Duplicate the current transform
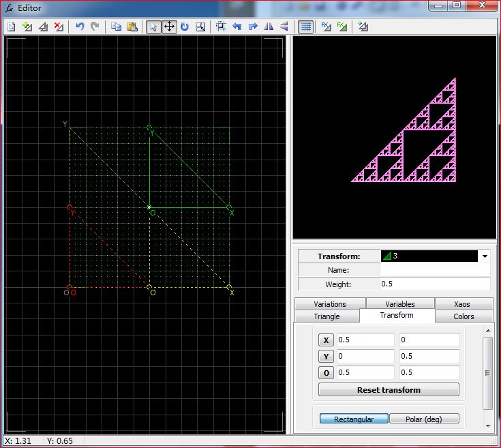The width and height of the screenshot is (501, 448). tap(44, 27)
